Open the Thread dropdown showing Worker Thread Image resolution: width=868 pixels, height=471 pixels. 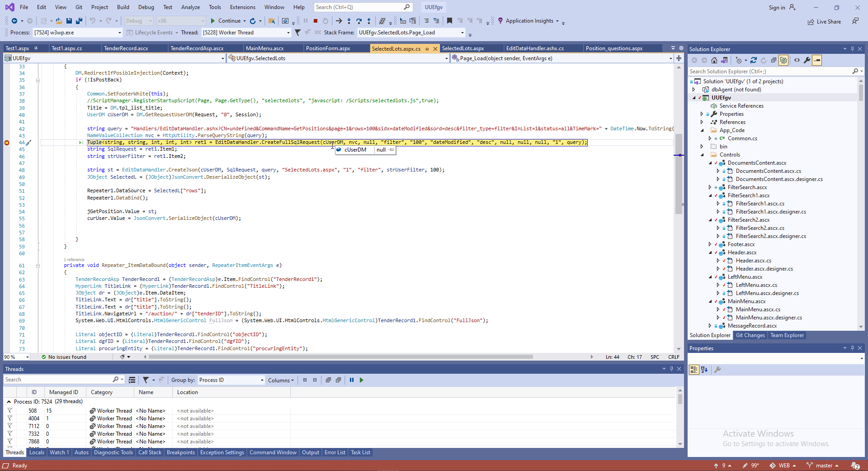[246, 33]
